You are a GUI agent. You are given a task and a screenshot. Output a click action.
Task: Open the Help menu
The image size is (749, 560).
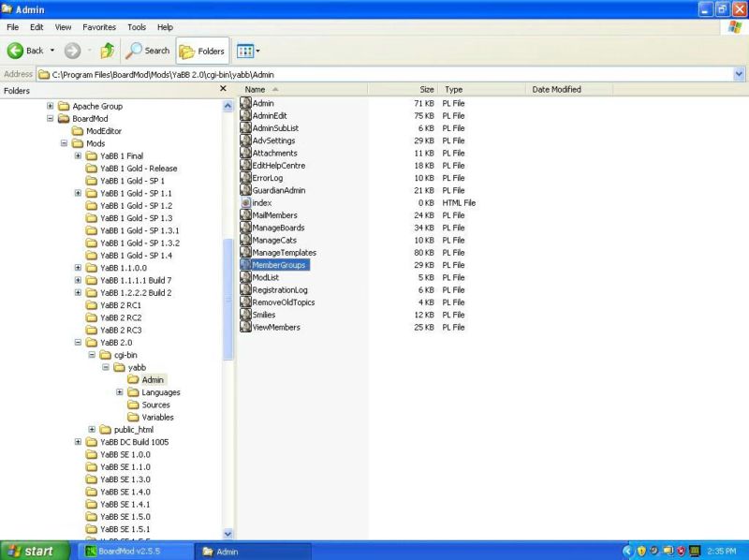tap(166, 27)
